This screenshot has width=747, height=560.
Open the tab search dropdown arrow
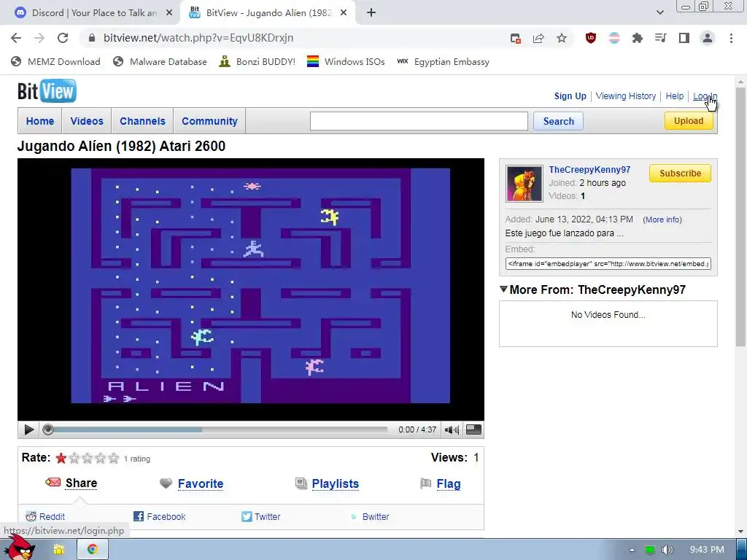click(659, 12)
